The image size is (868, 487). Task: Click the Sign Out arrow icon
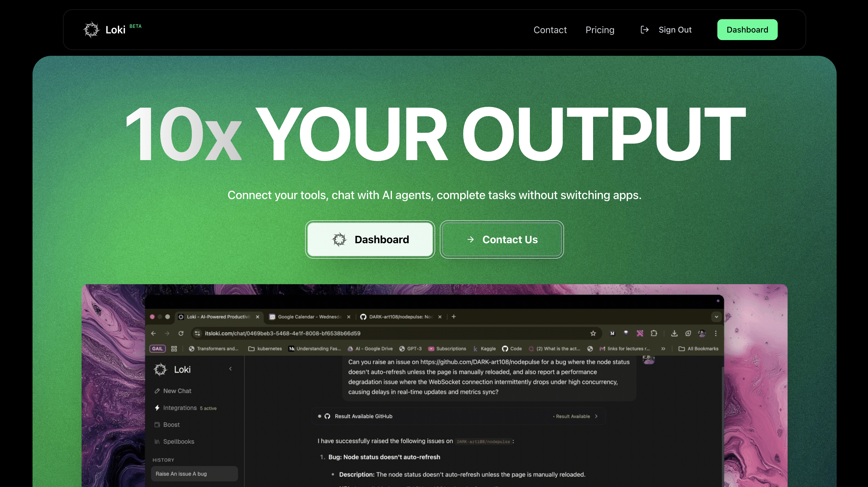tap(644, 30)
